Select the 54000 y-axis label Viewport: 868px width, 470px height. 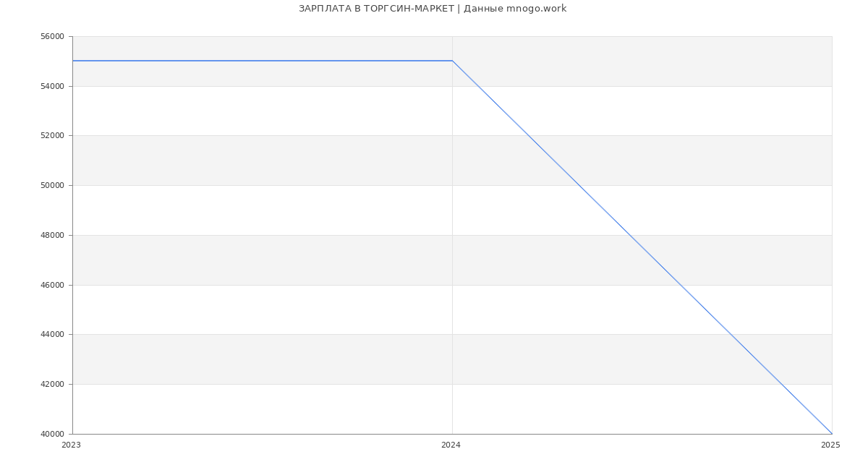52,87
